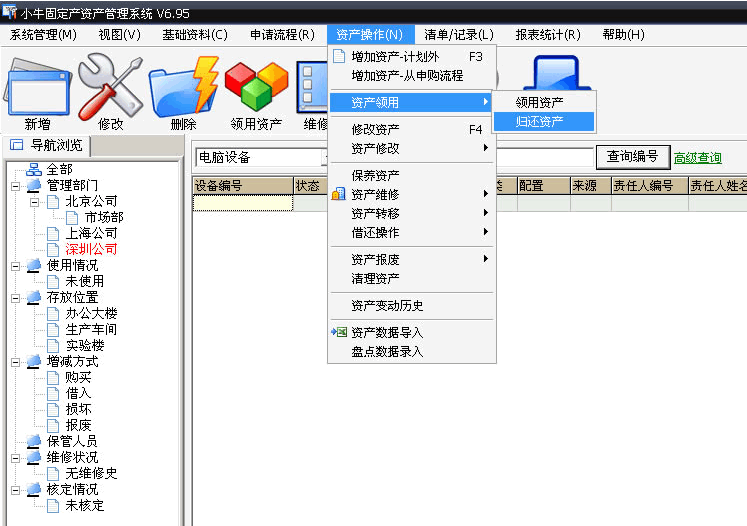Select 无维修史 in the tree

click(x=91, y=473)
